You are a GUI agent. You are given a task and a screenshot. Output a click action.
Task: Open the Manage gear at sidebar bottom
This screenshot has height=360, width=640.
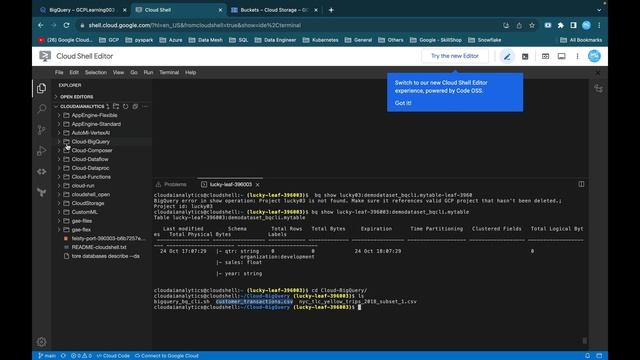(42, 342)
